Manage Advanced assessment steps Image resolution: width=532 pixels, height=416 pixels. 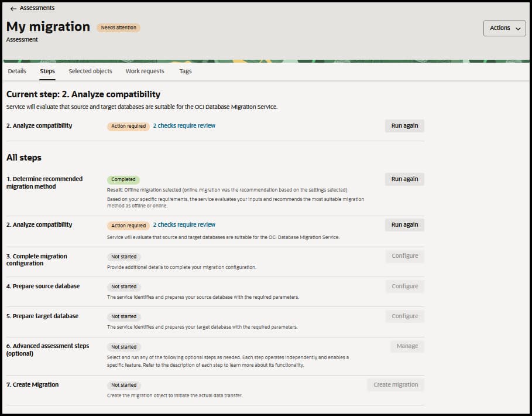407,346
